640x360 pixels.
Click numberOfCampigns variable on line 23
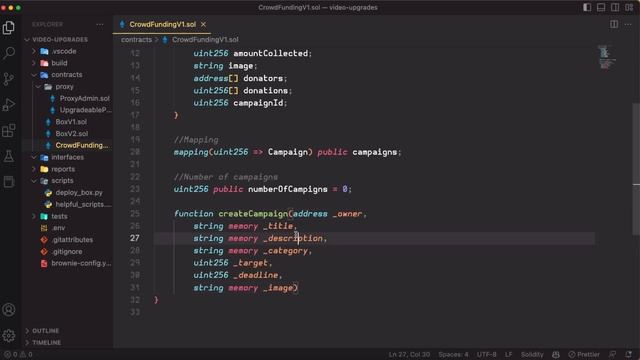click(287, 189)
